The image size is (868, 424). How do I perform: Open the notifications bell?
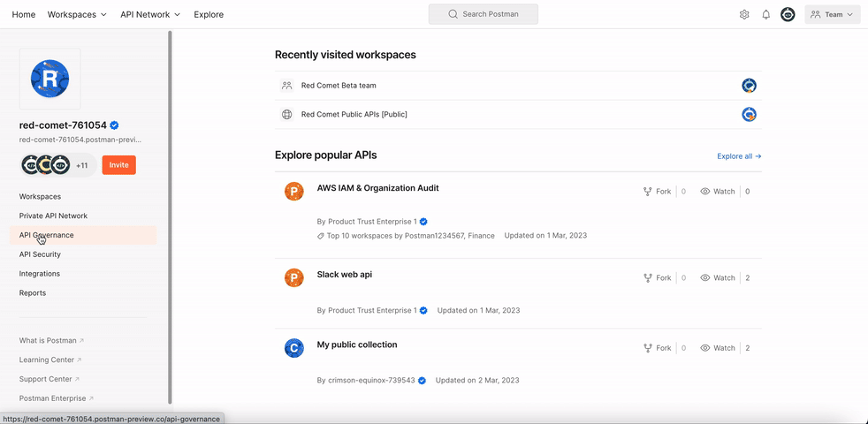coord(766,14)
